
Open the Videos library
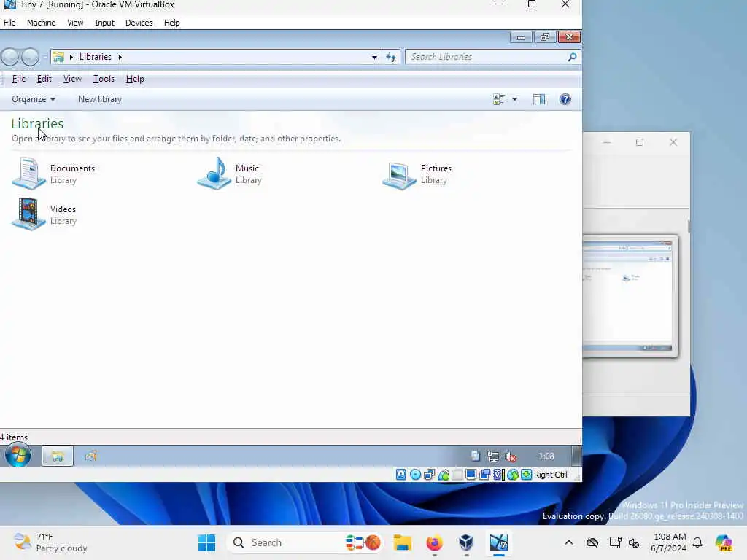click(44, 214)
